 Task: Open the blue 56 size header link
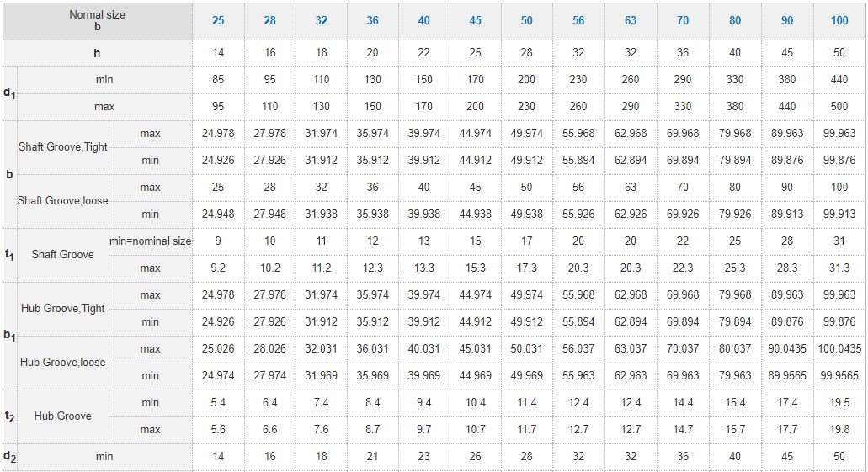(x=578, y=20)
